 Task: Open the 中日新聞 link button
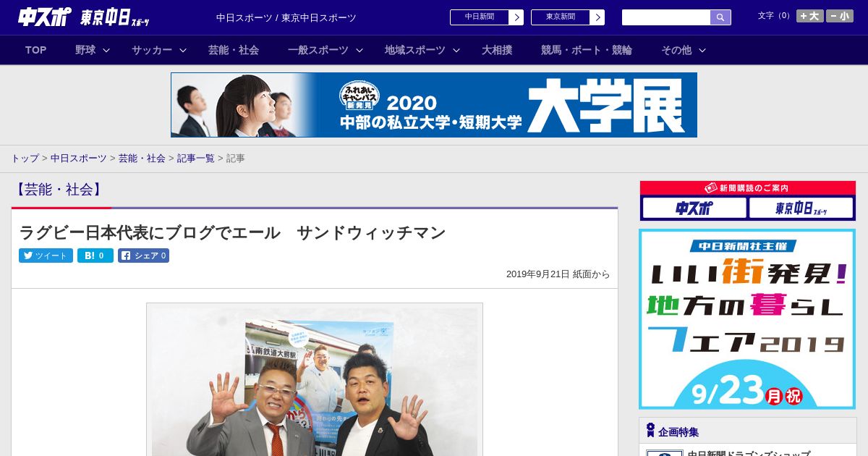(x=487, y=17)
